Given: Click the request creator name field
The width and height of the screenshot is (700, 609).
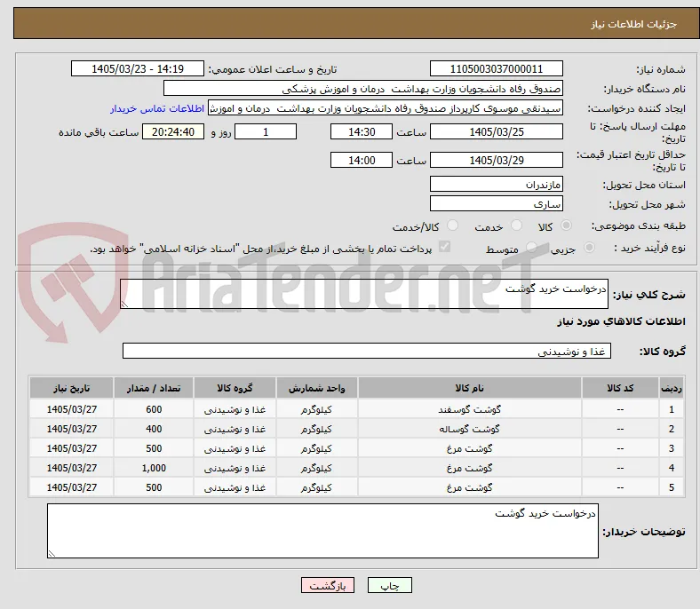Looking at the screenshot, I should (386, 108).
